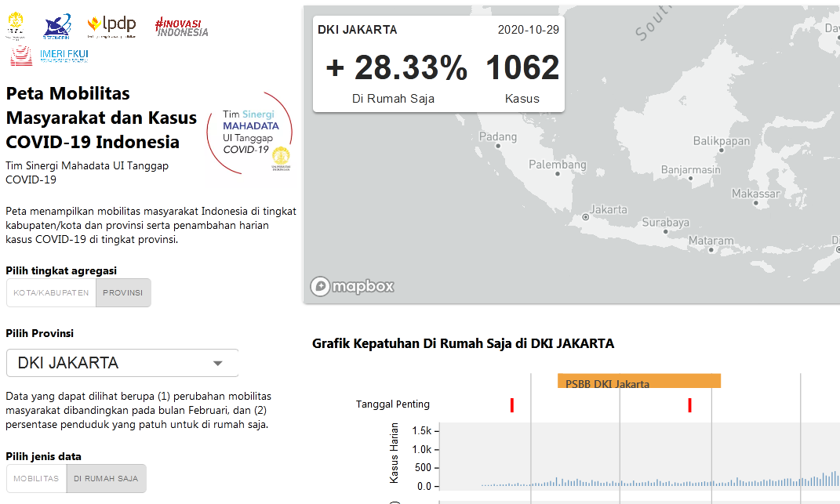This screenshot has width=840, height=504.
Task: Click the DKI JAKARTA stats card
Action: [x=438, y=63]
